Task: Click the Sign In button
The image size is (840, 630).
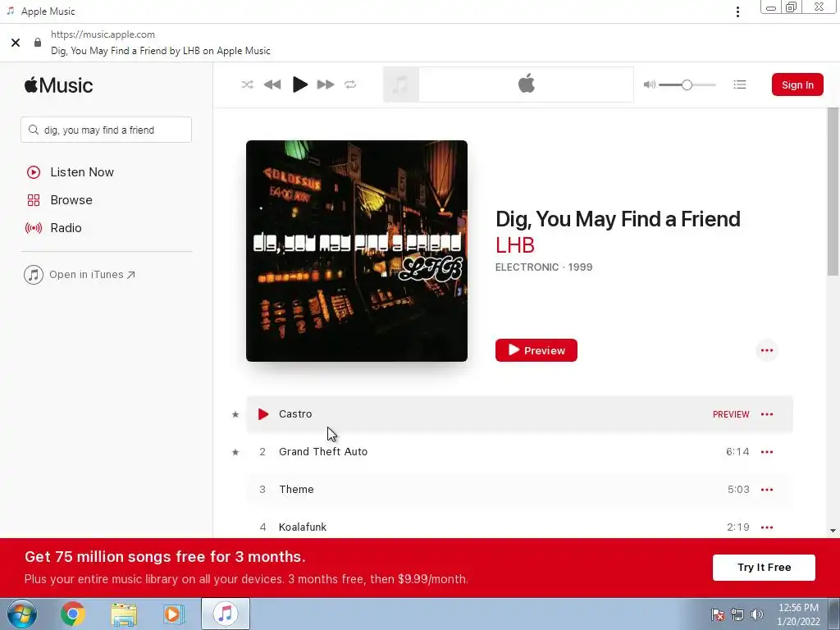Action: (797, 84)
